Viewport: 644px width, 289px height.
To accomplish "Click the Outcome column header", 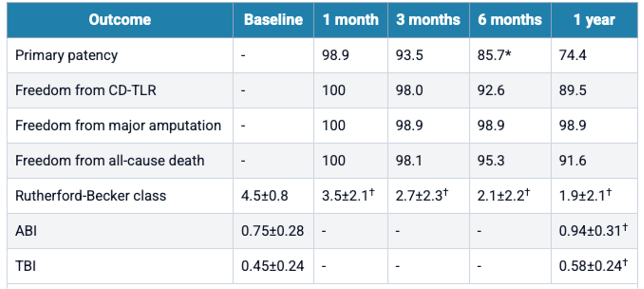I will [120, 20].
